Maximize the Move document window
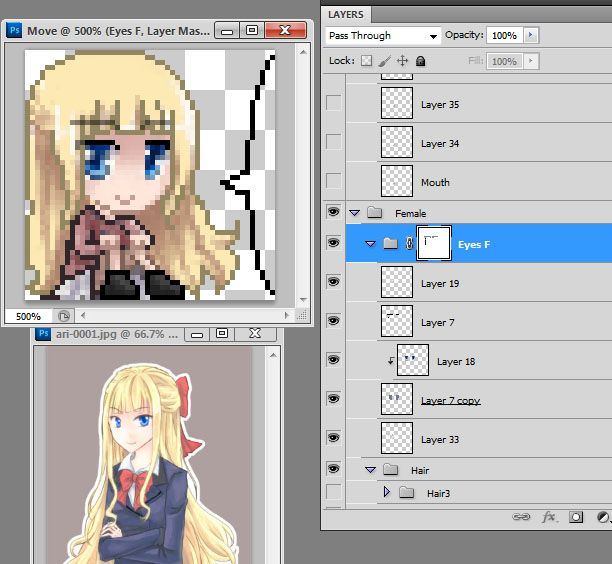 coord(252,30)
